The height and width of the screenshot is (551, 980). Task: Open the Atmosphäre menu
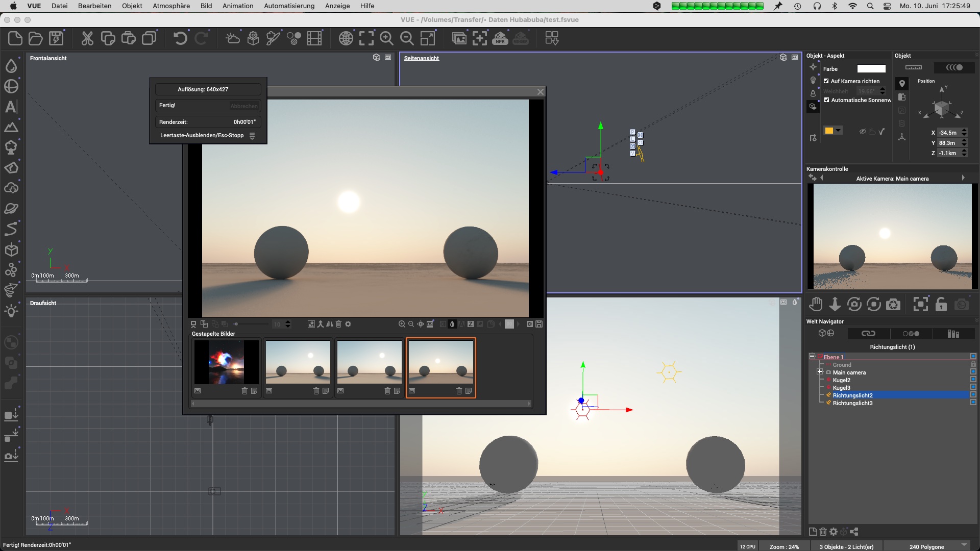click(x=171, y=6)
